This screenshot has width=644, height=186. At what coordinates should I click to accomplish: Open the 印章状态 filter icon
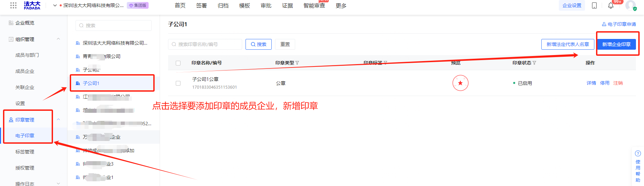[x=534, y=63]
